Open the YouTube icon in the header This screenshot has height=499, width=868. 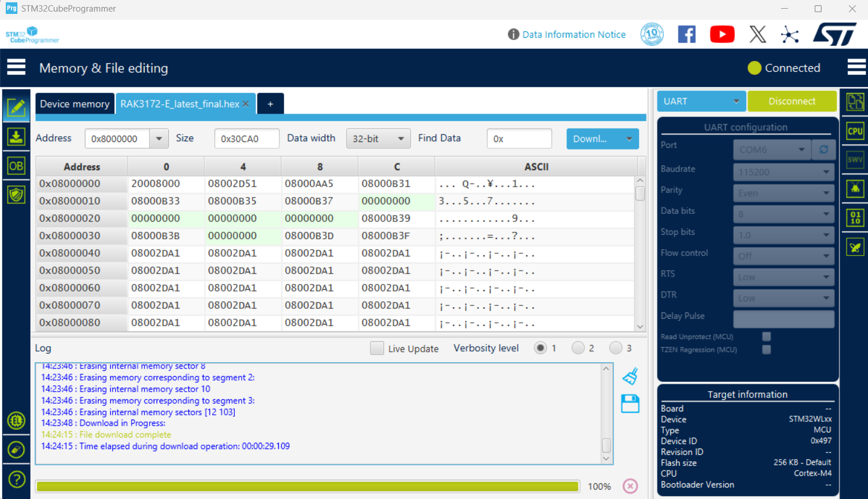[722, 35]
